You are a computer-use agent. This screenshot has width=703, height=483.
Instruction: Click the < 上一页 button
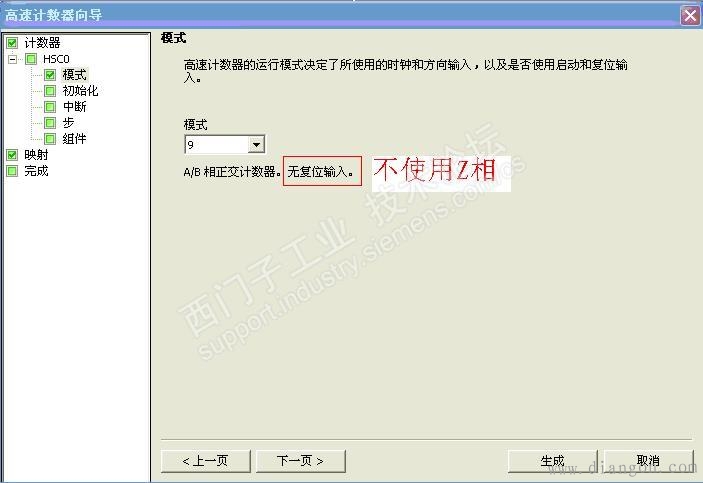click(x=205, y=461)
